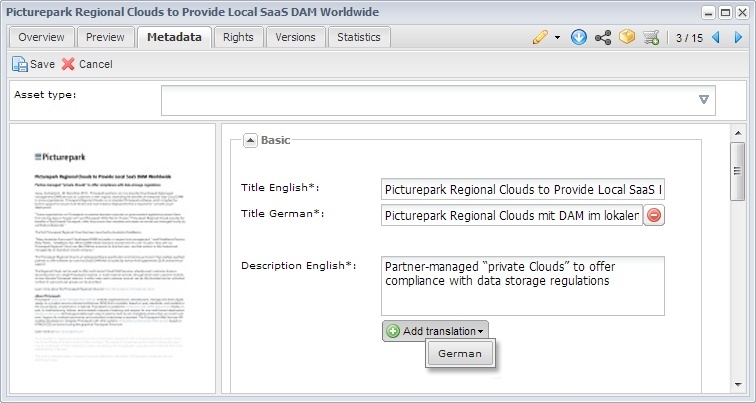Click the scrollbar down arrow
The height and width of the screenshot is (403, 756).
(738, 385)
